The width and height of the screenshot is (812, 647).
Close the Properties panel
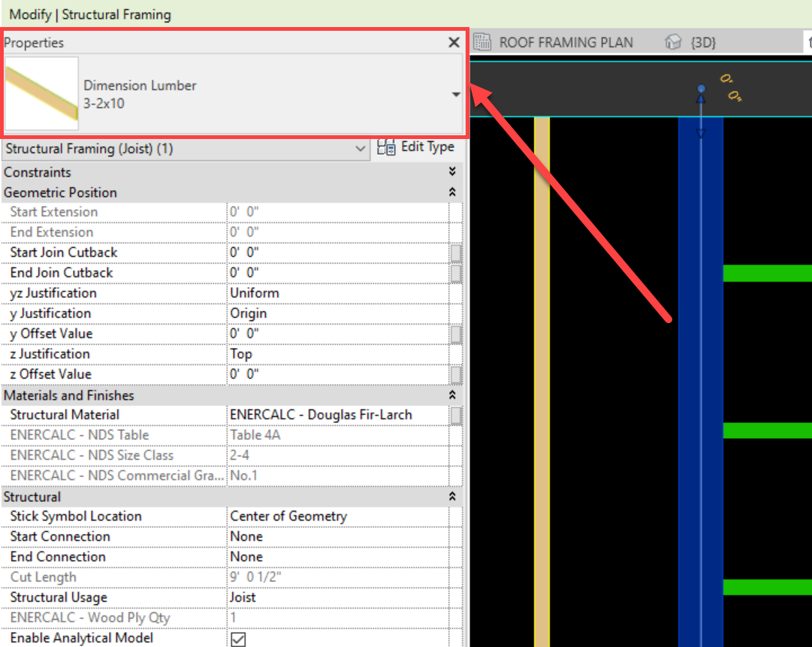coord(454,43)
